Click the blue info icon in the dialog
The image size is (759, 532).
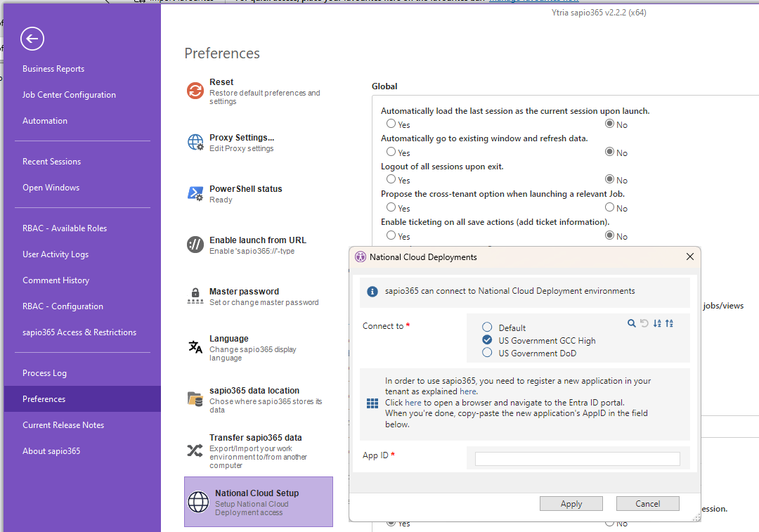(x=372, y=292)
